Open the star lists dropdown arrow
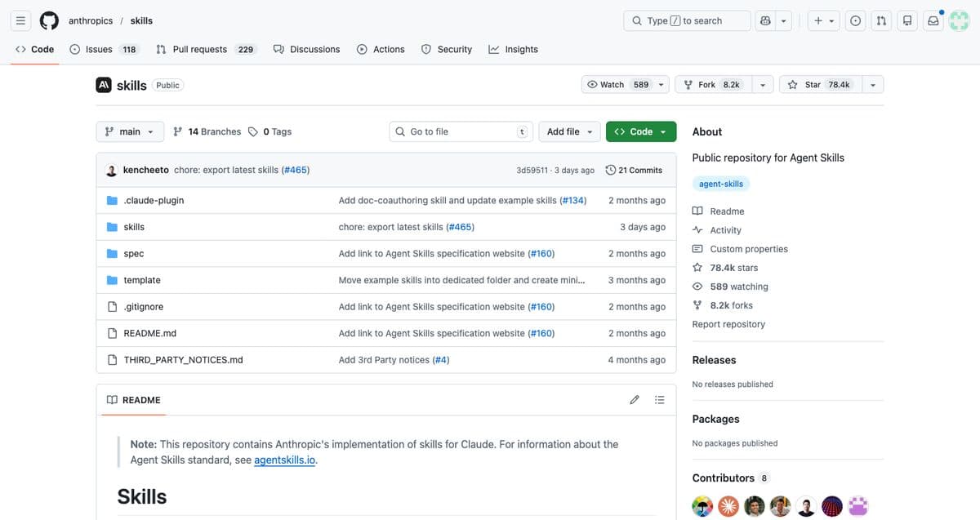This screenshot has height=520, width=980. pos(873,85)
